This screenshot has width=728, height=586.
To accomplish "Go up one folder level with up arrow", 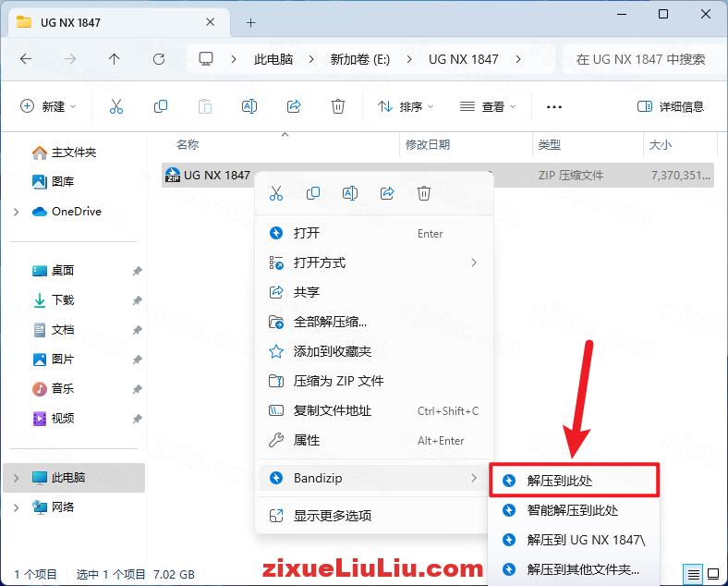I will click(x=115, y=59).
